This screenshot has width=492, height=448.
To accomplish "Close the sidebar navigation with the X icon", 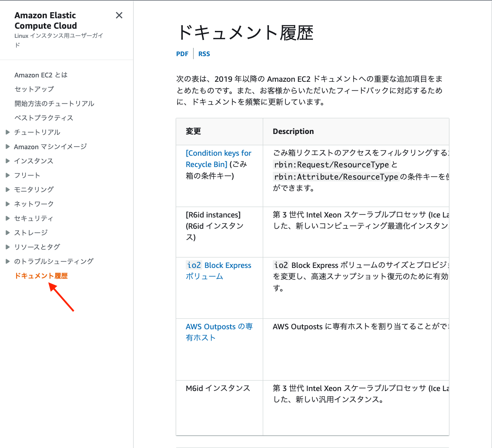I will (119, 15).
